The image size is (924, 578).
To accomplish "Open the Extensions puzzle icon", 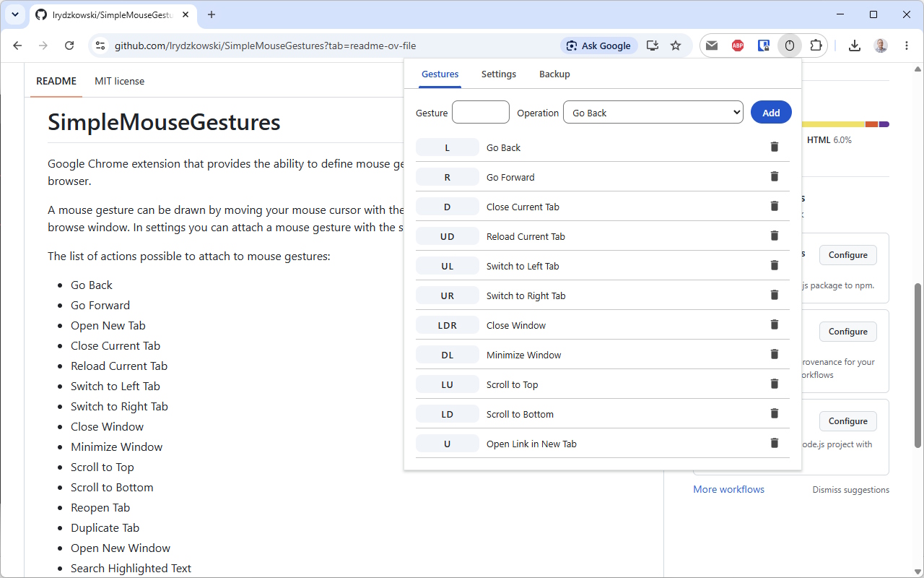I will click(816, 46).
